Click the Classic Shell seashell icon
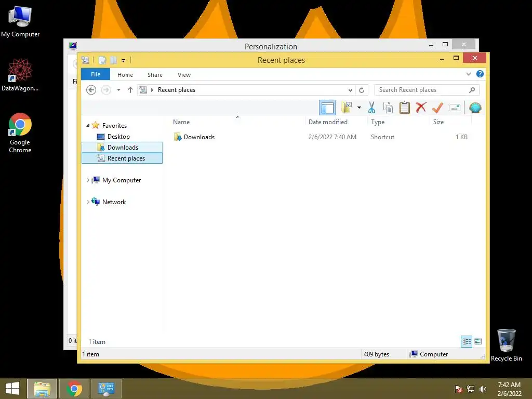Screen dimensions: 532x399 click(475, 108)
